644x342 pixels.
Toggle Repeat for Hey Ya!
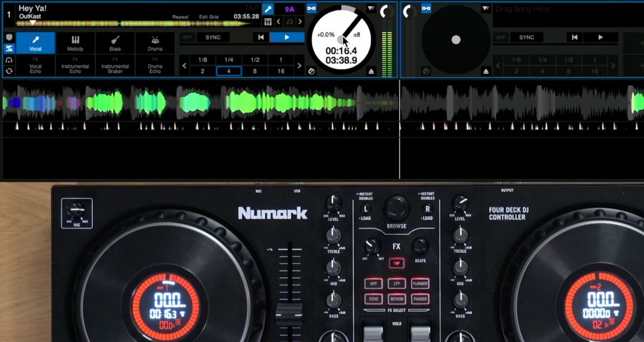pos(181,17)
